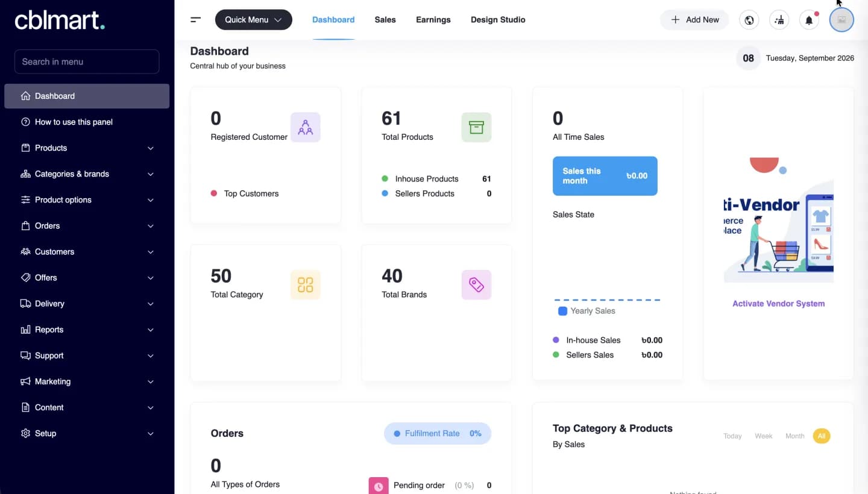Click the clear cache broom icon
The width and height of the screenshot is (868, 494).
780,20
